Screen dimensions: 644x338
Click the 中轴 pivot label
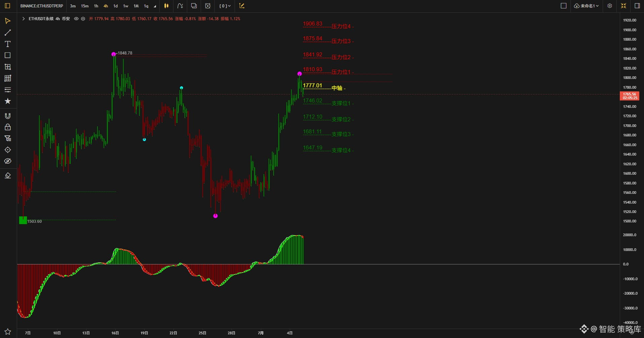tap(337, 88)
